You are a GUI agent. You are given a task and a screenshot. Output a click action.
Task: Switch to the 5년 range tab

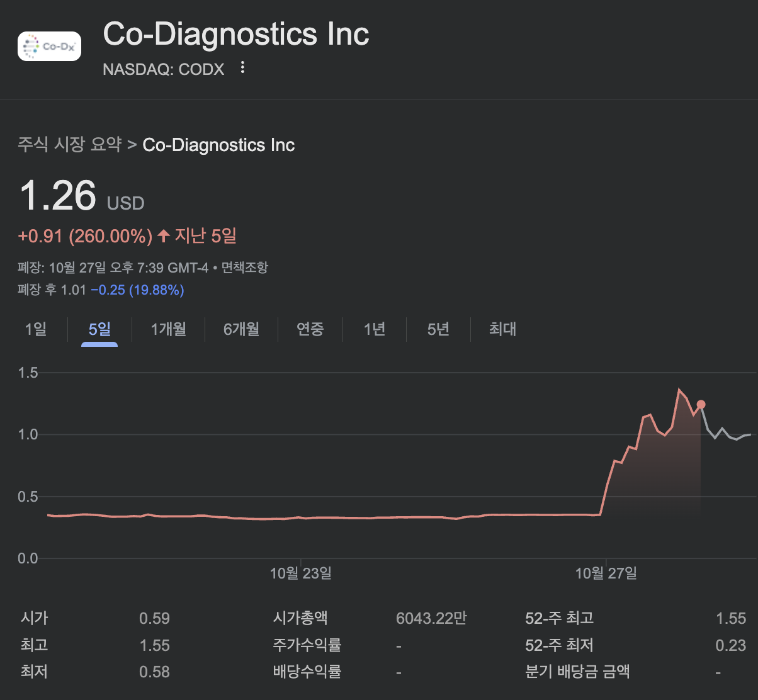438,329
